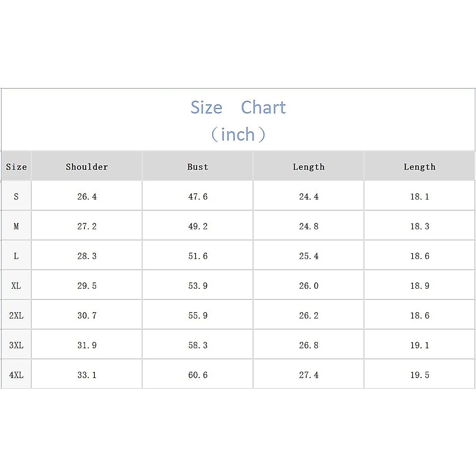Select the shoulder value 30.7 cell
This screenshot has width=476, height=476.
tap(87, 316)
